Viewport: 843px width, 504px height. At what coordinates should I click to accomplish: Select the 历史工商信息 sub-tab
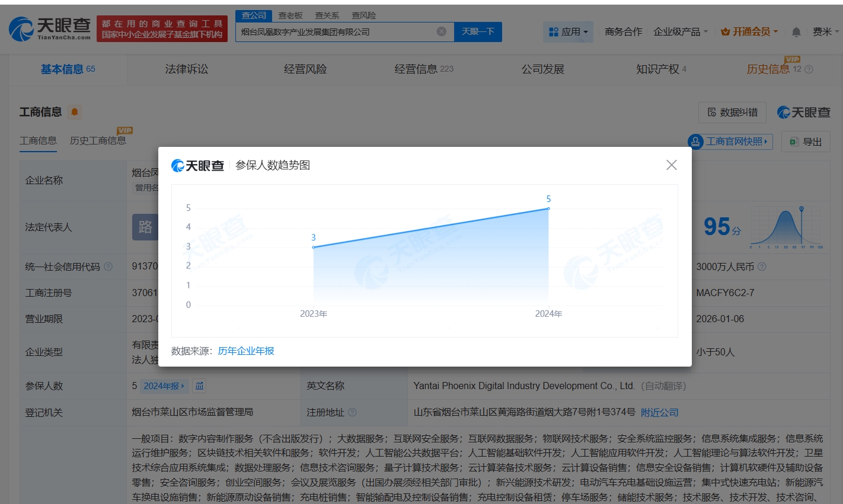pyautogui.click(x=98, y=140)
